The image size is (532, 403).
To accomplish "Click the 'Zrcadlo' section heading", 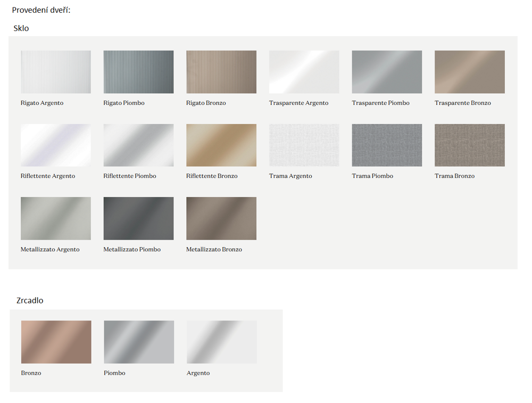I will [x=30, y=300].
